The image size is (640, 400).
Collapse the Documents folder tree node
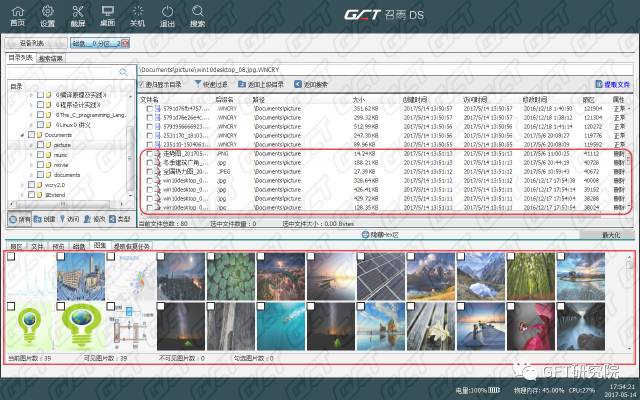click(22, 134)
